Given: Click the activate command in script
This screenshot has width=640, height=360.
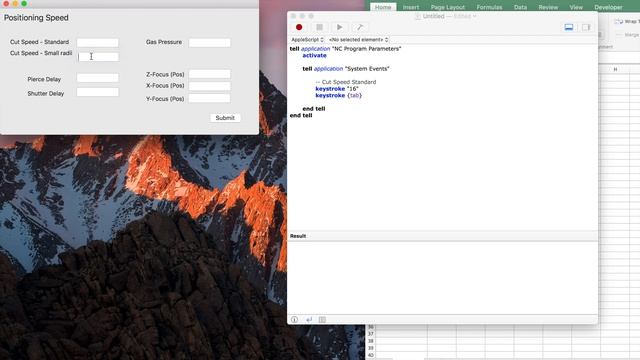Looking at the screenshot, I should click(314, 55).
